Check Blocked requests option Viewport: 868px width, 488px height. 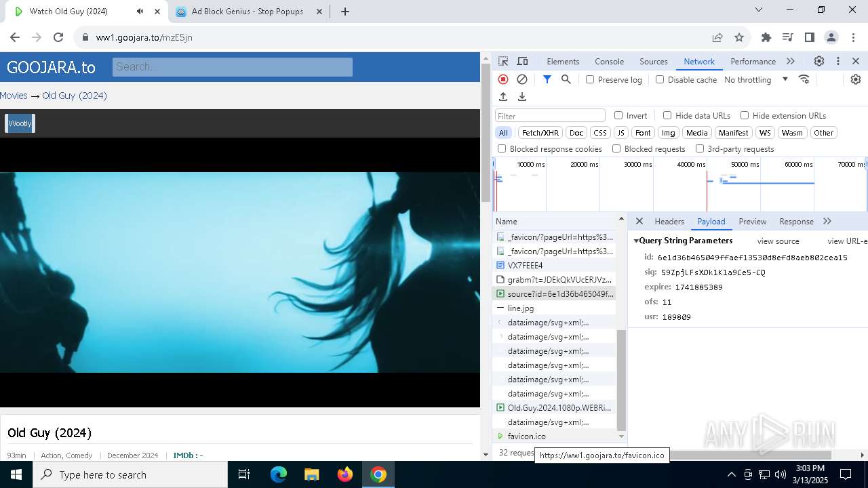pos(616,148)
